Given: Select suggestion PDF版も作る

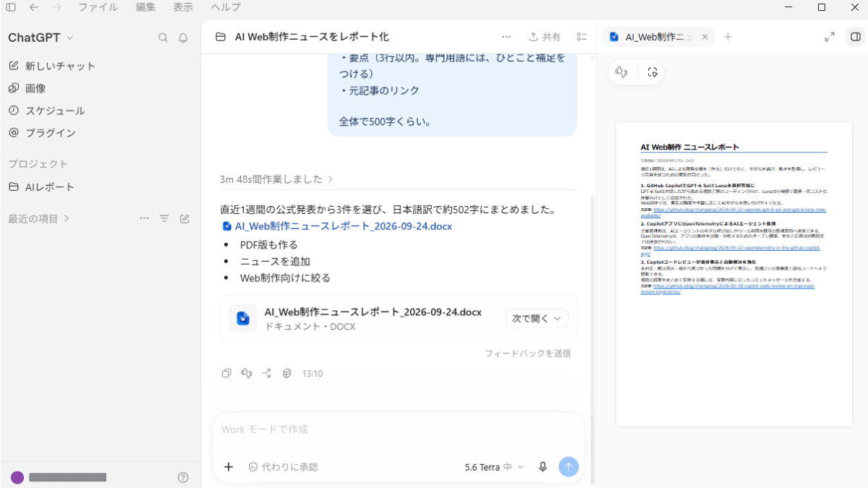Looking at the screenshot, I should [x=269, y=244].
